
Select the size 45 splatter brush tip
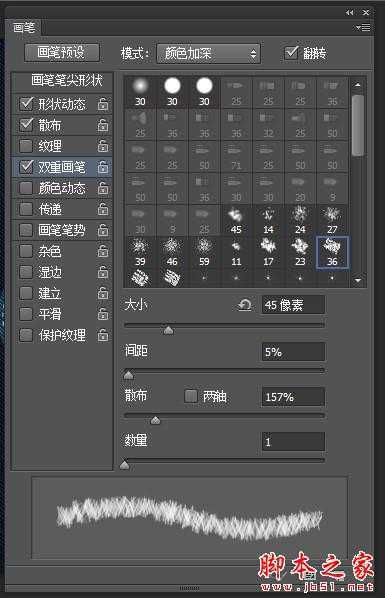(x=236, y=220)
